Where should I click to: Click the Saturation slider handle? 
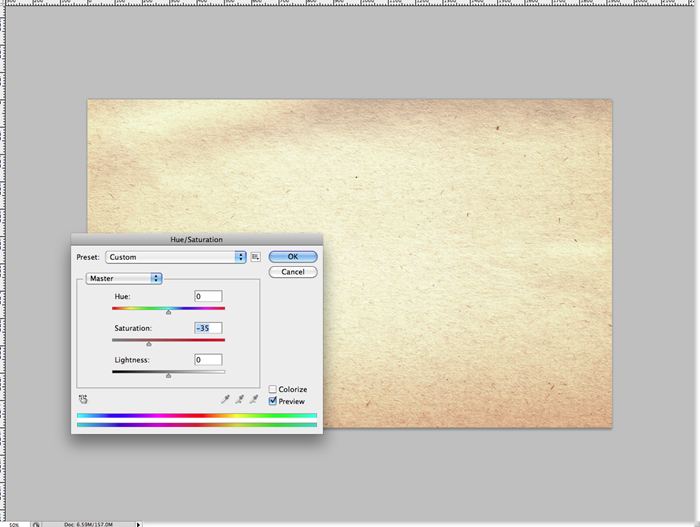[x=149, y=344]
